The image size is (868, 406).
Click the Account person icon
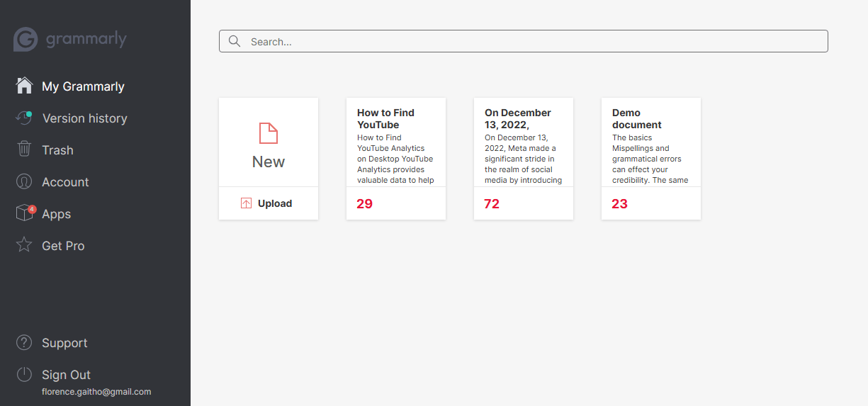tap(24, 181)
